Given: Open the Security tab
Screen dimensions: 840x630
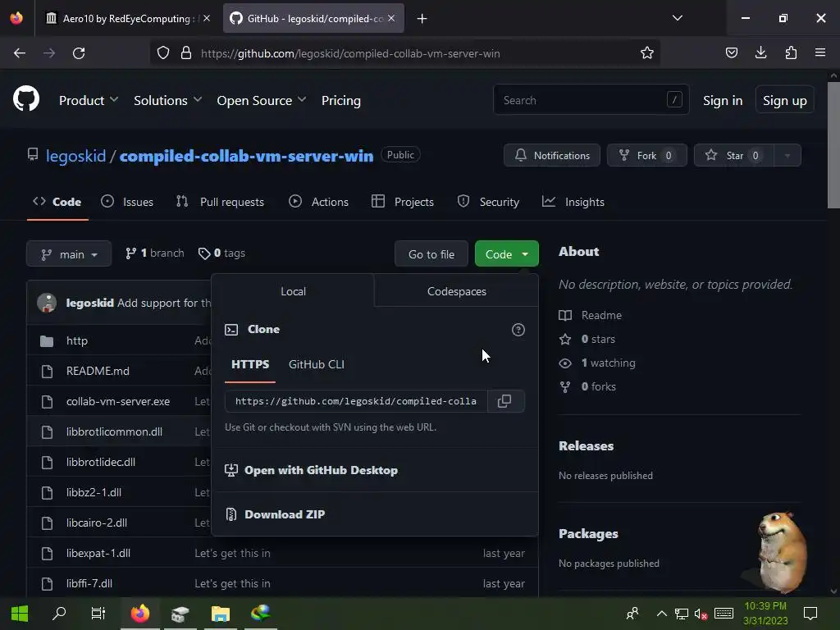Looking at the screenshot, I should coord(488,202).
